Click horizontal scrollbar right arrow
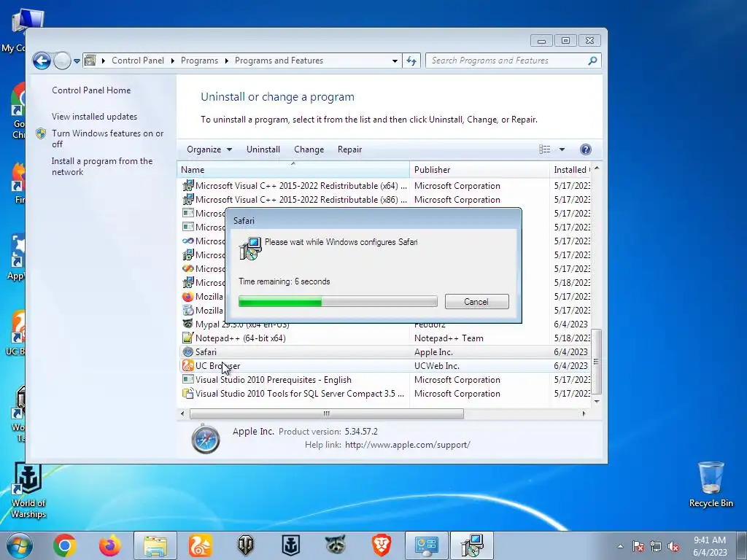747x560 pixels. click(584, 414)
